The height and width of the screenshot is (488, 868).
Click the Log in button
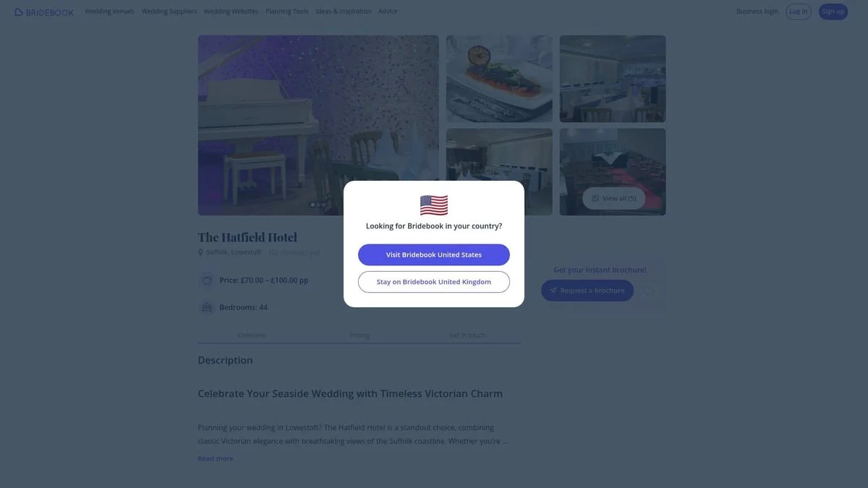point(799,12)
